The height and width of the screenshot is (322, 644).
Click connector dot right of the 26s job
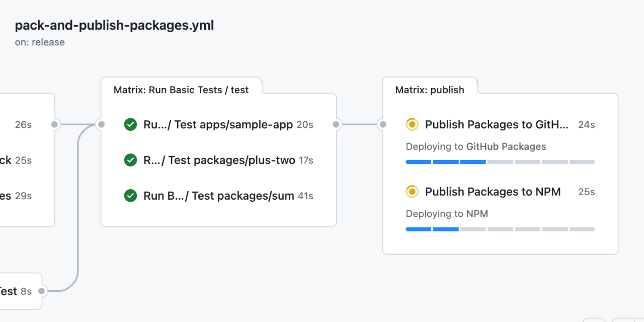pyautogui.click(x=55, y=124)
